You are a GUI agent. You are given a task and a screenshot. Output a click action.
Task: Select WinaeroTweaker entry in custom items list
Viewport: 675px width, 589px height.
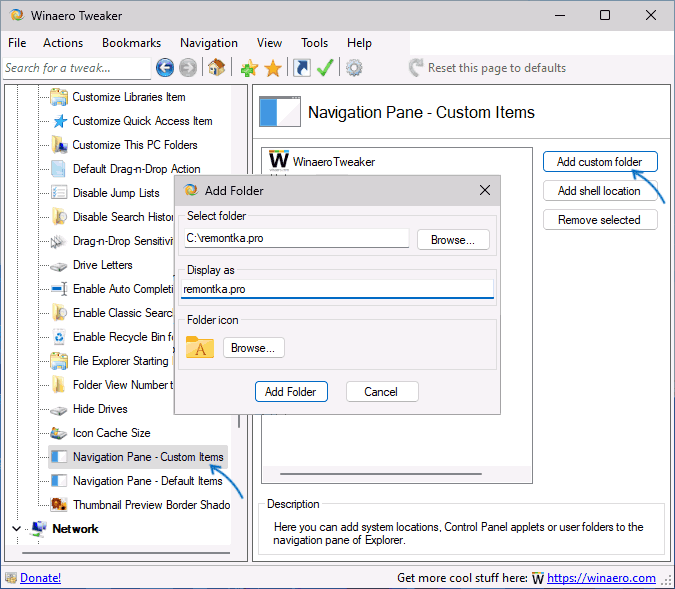click(334, 161)
